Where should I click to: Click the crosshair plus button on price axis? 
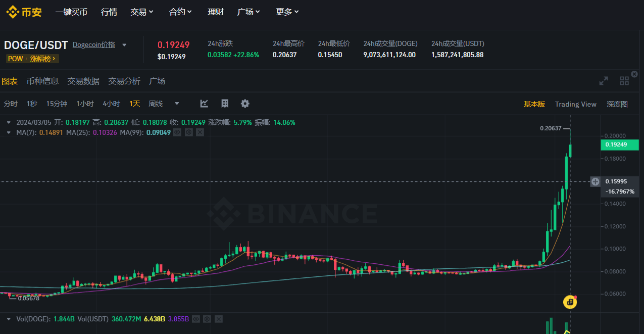tap(596, 181)
